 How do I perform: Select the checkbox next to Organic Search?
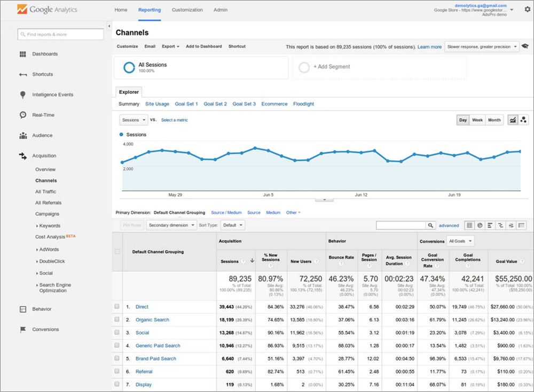click(x=116, y=319)
